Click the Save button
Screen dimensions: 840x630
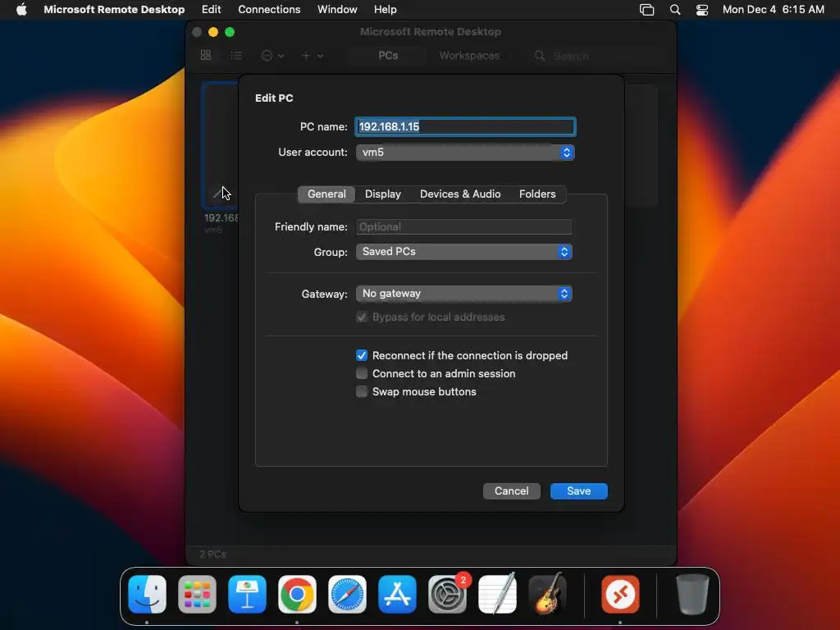tap(578, 491)
